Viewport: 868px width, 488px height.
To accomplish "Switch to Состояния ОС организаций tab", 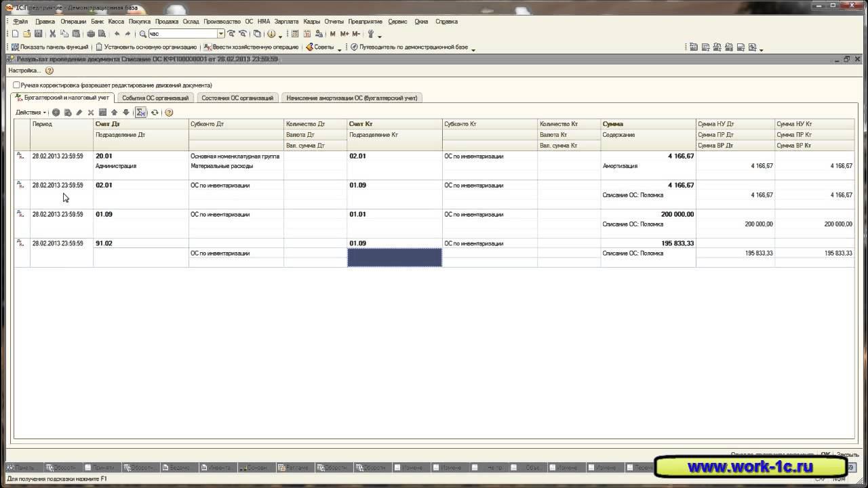I will click(237, 98).
